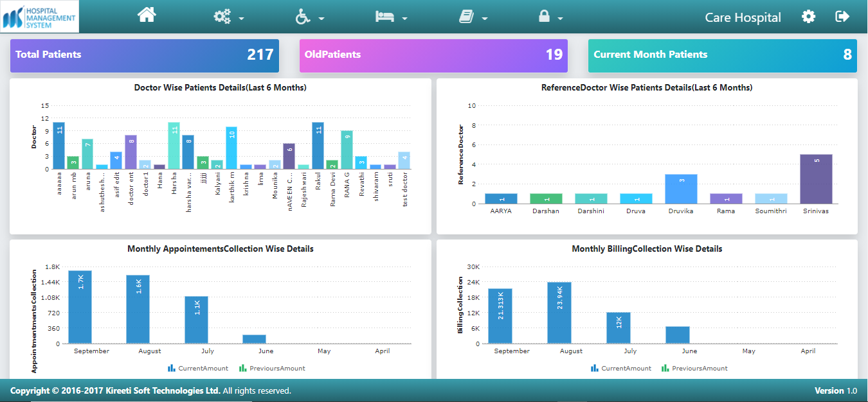Expand dropdown caret next to gears icon
This screenshot has width=868, height=402.
(242, 19)
